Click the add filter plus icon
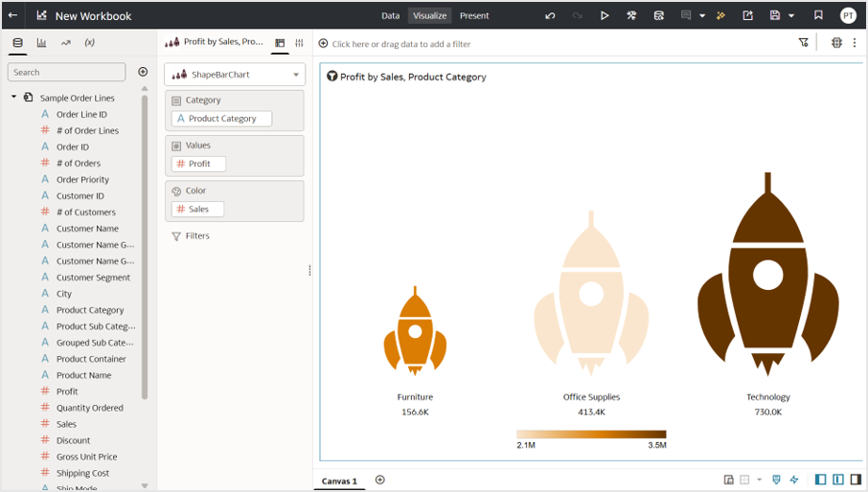868x492 pixels. (x=323, y=44)
